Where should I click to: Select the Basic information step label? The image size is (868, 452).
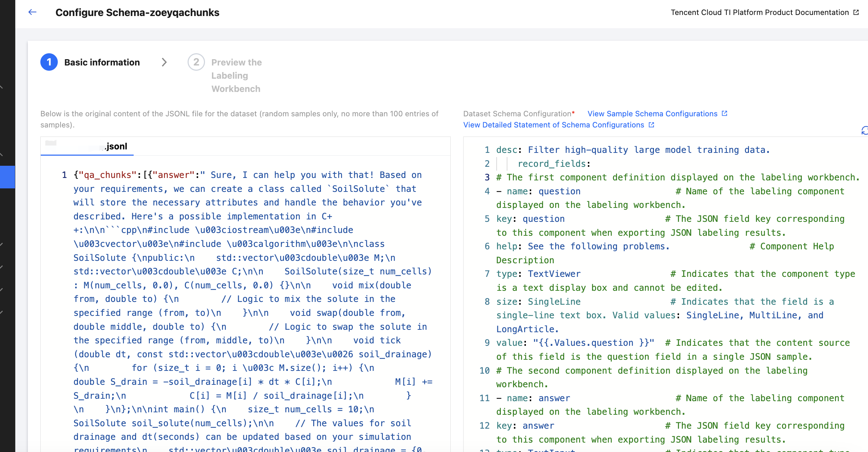pos(102,62)
